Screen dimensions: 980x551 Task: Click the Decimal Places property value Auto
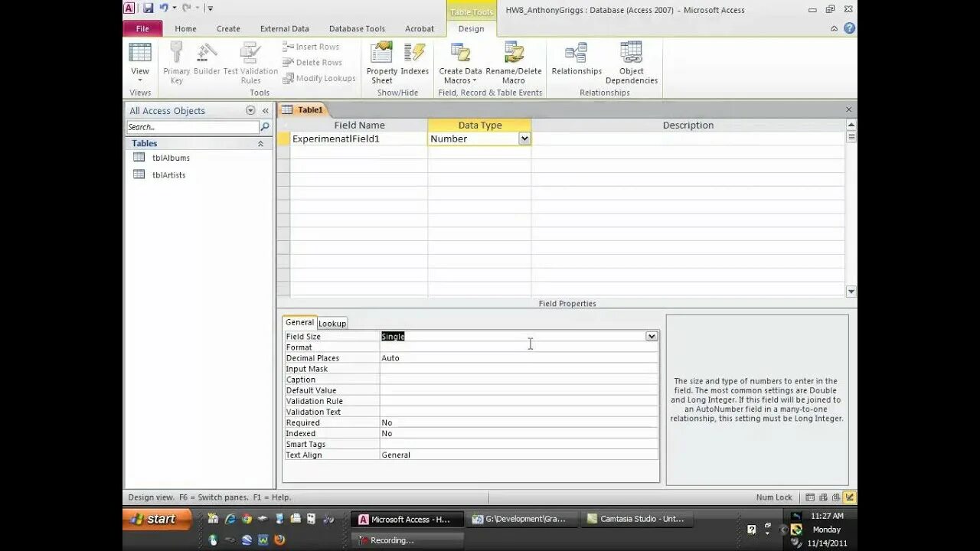518,357
